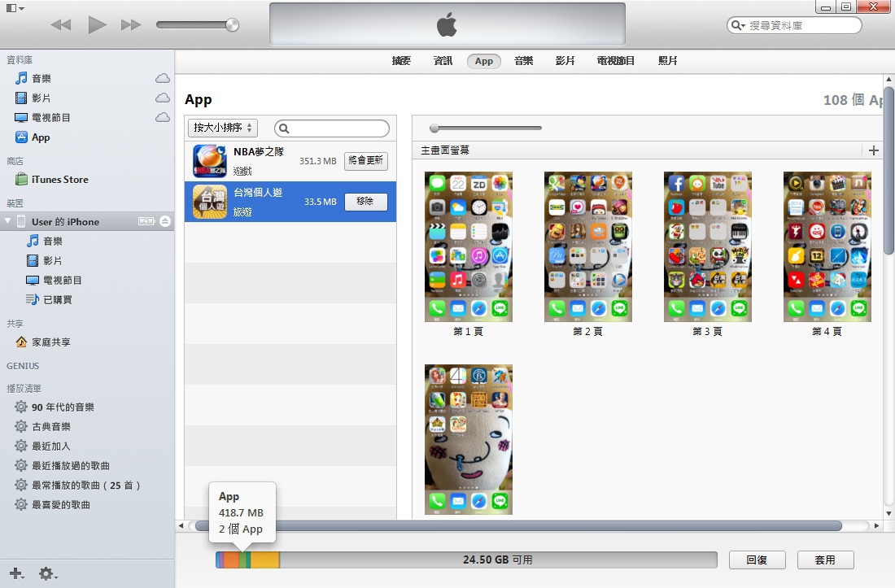Switch to the 照片 tab
The image size is (895, 588).
(x=668, y=61)
